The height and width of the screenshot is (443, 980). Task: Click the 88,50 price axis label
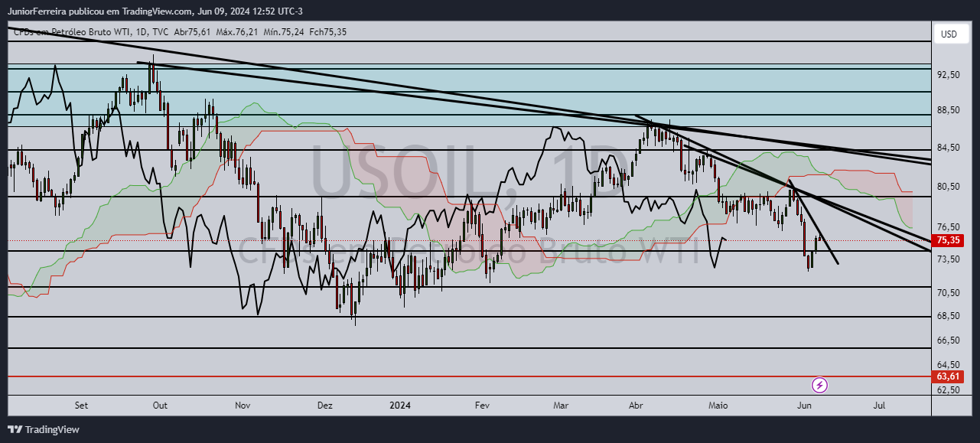[x=949, y=110]
